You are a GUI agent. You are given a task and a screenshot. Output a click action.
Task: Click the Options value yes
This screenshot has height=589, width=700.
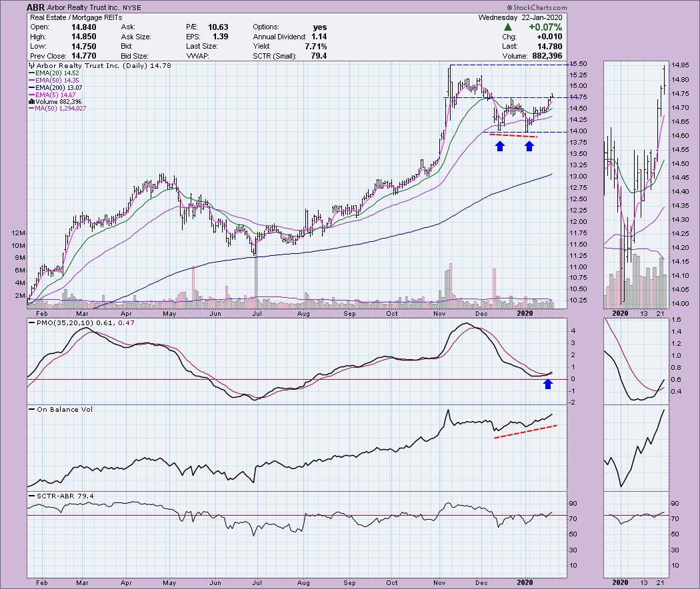[x=319, y=27]
